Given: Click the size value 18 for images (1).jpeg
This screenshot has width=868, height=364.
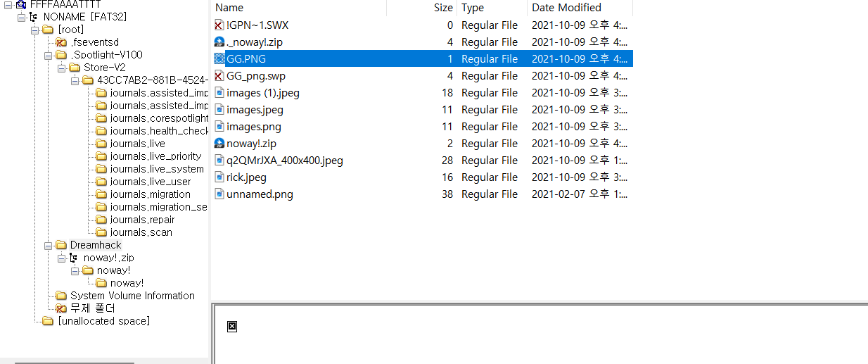Looking at the screenshot, I should [447, 93].
